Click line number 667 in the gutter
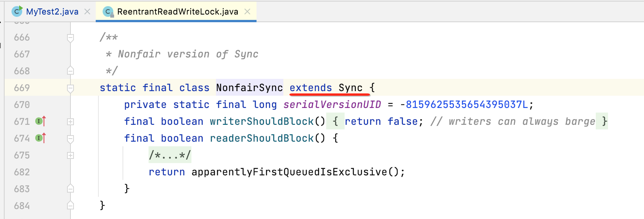The height and width of the screenshot is (219, 644). (22, 54)
